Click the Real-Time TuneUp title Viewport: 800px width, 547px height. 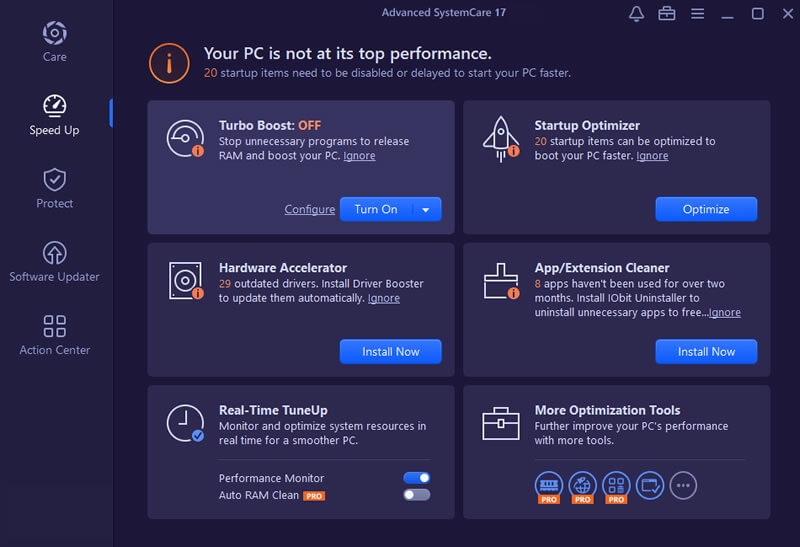[273, 410]
